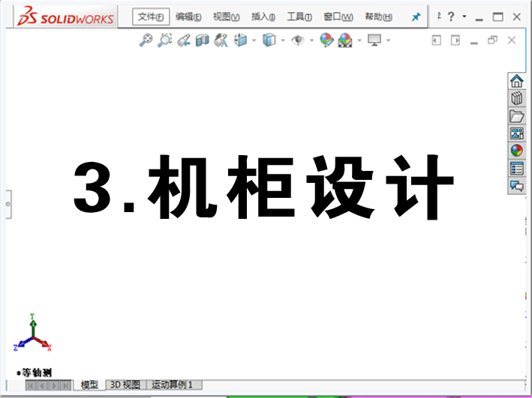Click the Previous View icon
Screen dimensions: 532x398
point(183,40)
